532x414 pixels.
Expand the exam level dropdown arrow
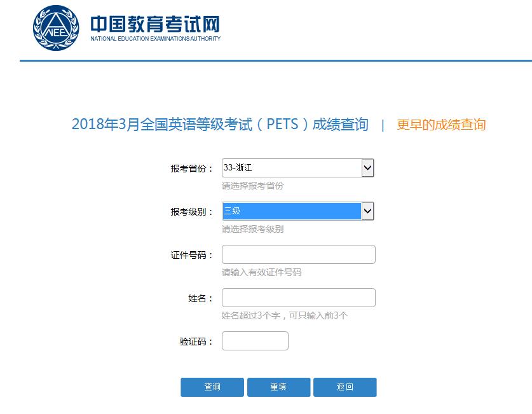click(x=367, y=211)
